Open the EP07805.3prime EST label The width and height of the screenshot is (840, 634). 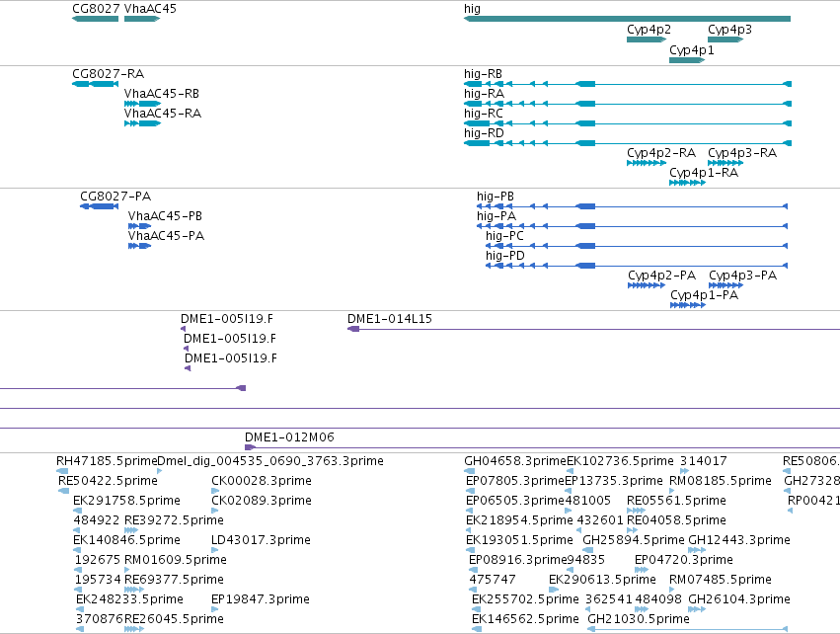pyautogui.click(x=515, y=481)
